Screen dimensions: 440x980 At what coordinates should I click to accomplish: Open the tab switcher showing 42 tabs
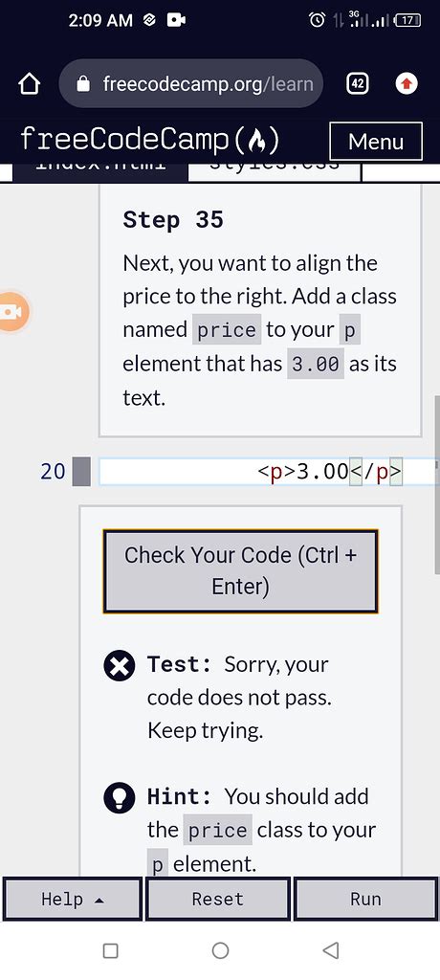[357, 84]
